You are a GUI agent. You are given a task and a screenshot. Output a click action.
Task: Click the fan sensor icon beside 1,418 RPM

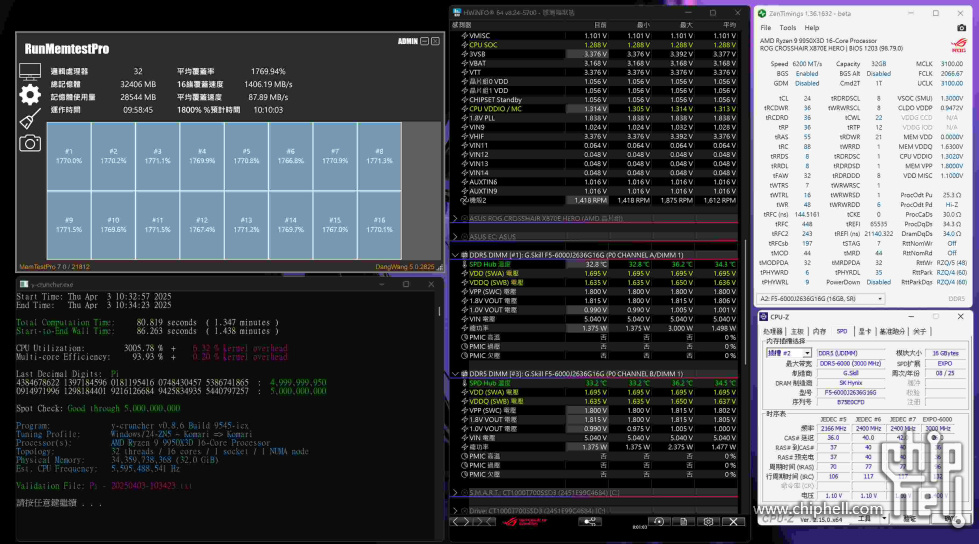pyautogui.click(x=464, y=200)
